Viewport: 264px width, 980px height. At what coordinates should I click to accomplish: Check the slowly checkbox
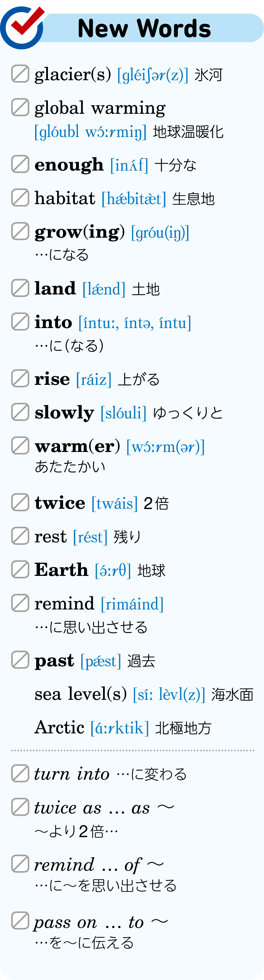(20, 412)
